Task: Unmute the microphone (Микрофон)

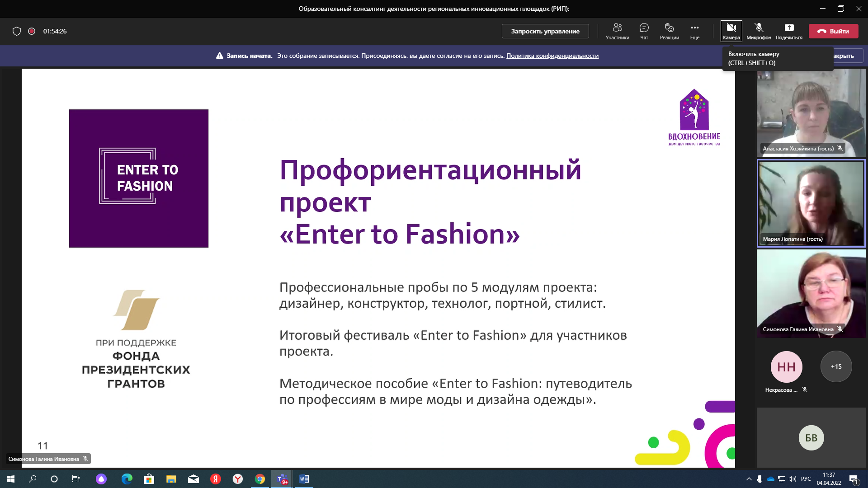Action: click(759, 31)
